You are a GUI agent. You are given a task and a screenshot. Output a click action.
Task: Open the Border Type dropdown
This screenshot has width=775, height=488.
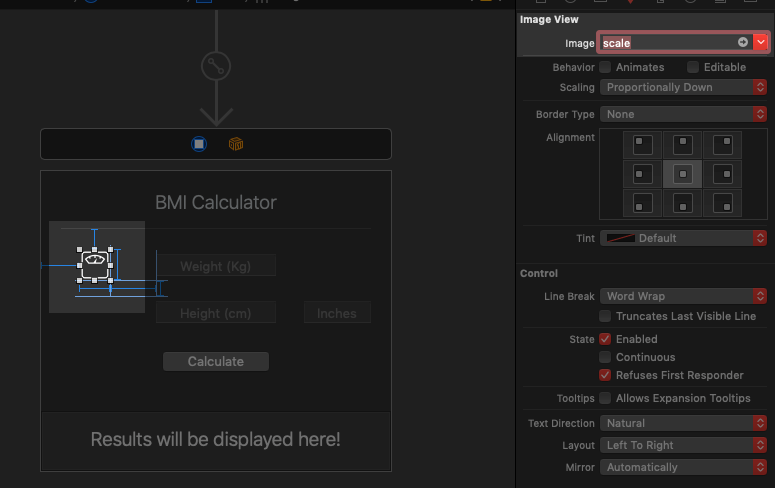click(683, 114)
